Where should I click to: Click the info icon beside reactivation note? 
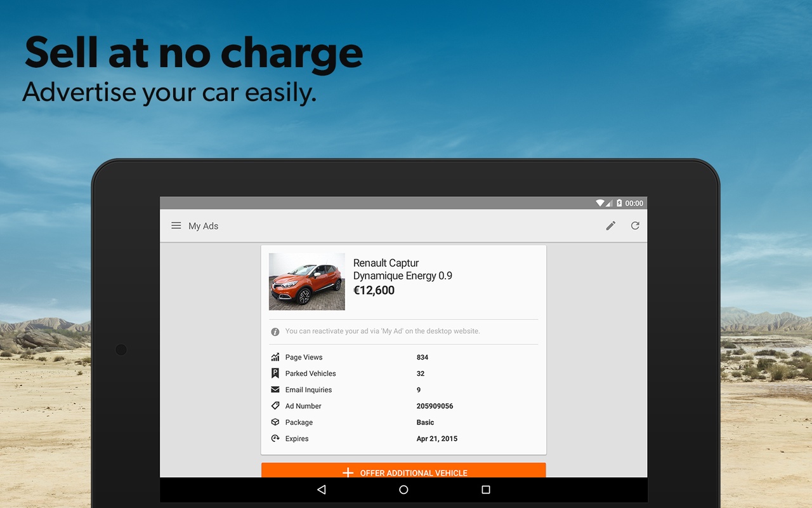275,331
